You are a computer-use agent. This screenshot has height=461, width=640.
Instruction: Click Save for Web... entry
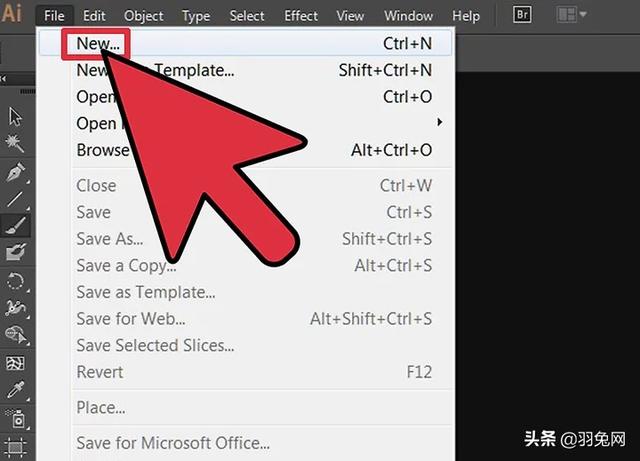[x=246, y=319]
